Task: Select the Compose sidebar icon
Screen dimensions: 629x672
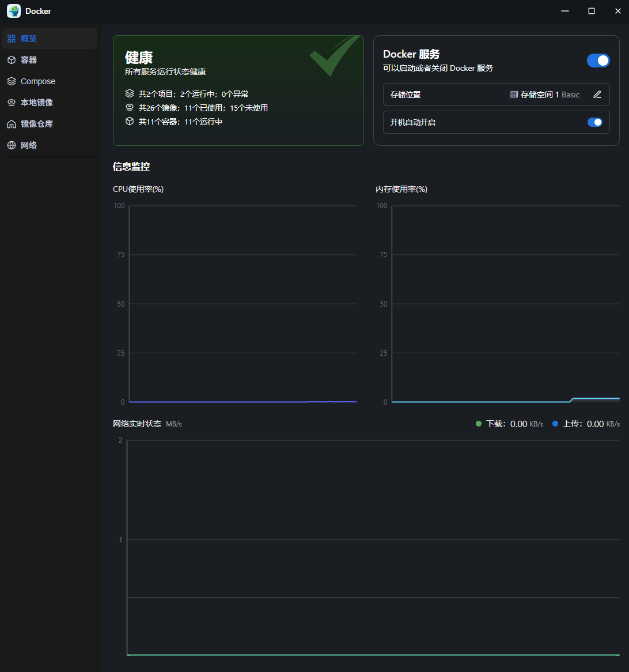Action: tap(10, 81)
